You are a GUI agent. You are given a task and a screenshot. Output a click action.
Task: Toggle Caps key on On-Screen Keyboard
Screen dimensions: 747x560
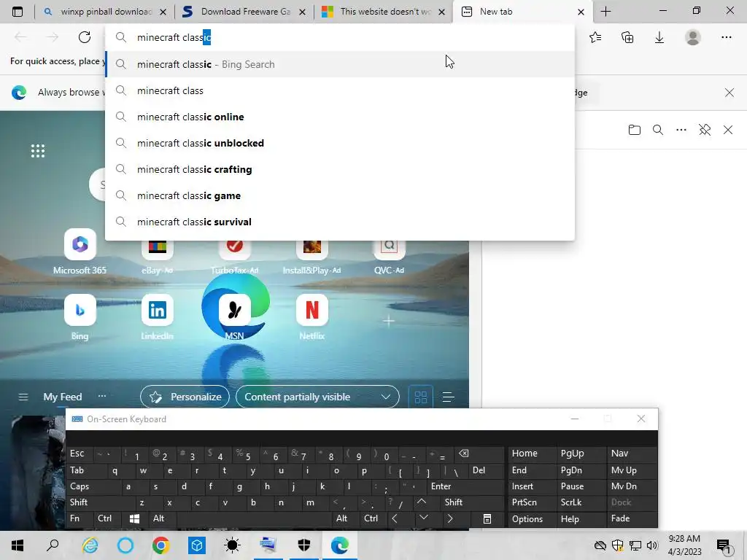[93, 486]
